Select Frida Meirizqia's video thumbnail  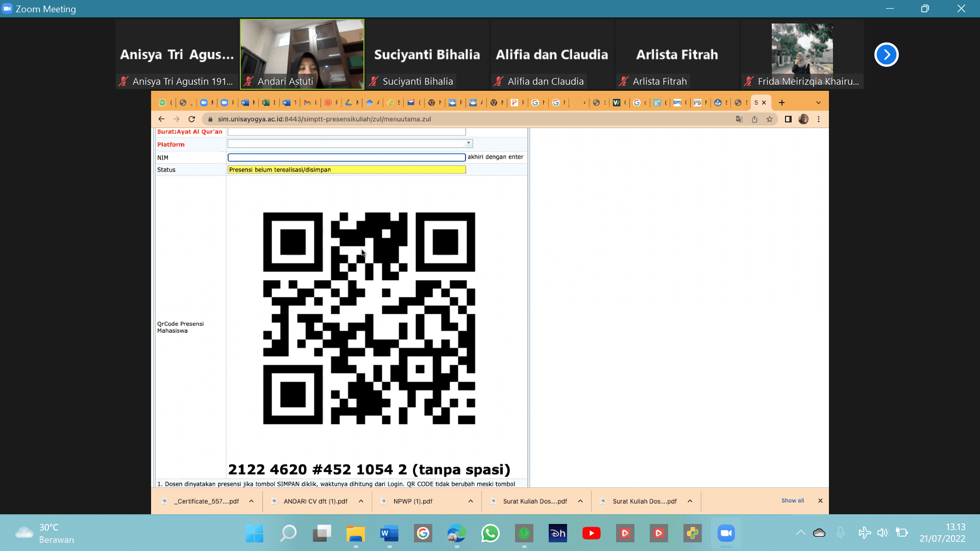(x=802, y=54)
